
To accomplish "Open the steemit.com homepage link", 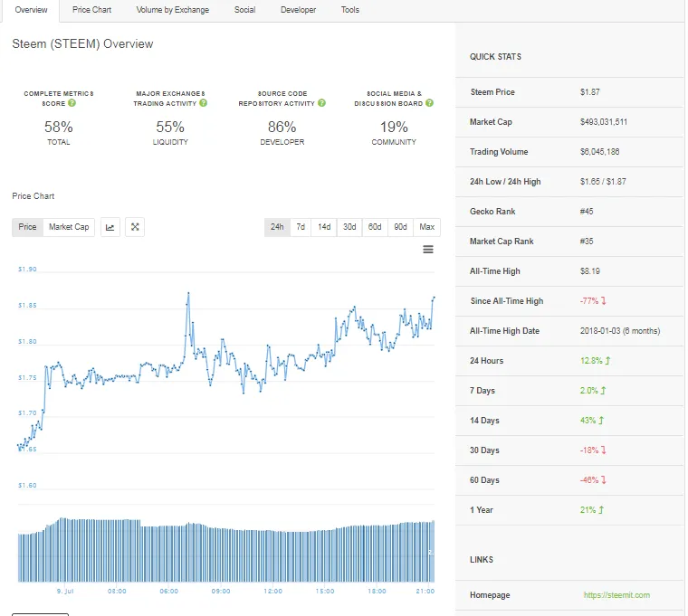I will click(x=616, y=595).
